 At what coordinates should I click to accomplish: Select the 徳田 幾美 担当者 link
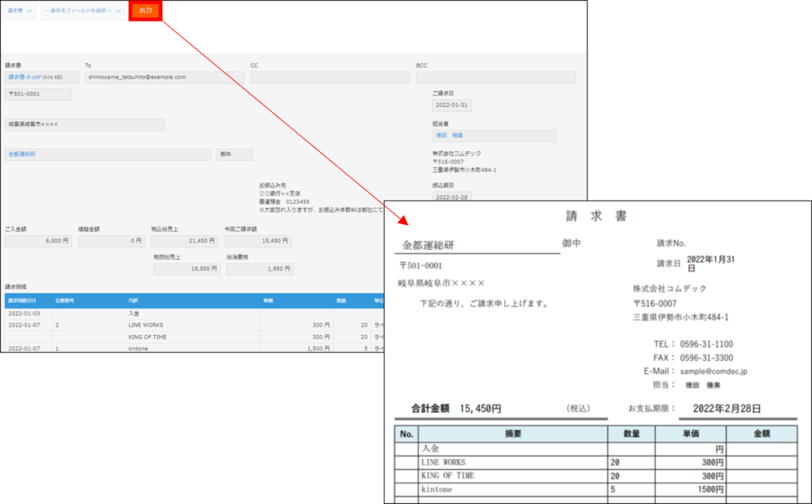[451, 136]
